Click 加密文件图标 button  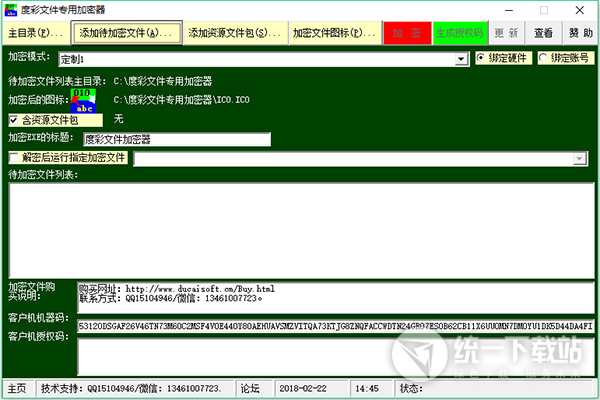(334, 33)
